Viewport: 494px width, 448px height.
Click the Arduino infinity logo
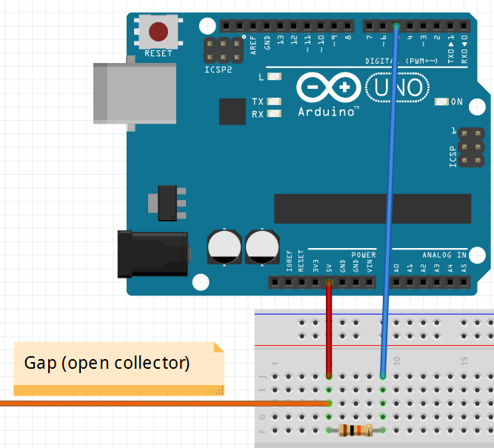[x=329, y=87]
